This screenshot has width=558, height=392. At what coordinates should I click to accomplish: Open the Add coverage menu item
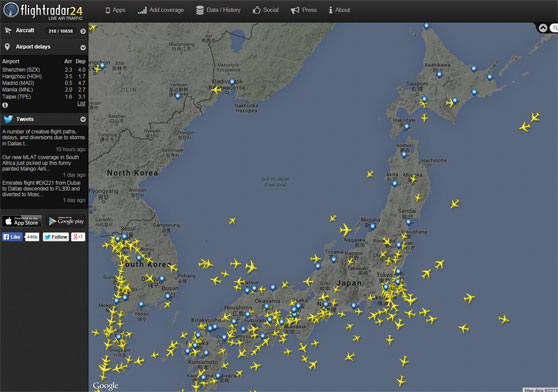click(161, 10)
